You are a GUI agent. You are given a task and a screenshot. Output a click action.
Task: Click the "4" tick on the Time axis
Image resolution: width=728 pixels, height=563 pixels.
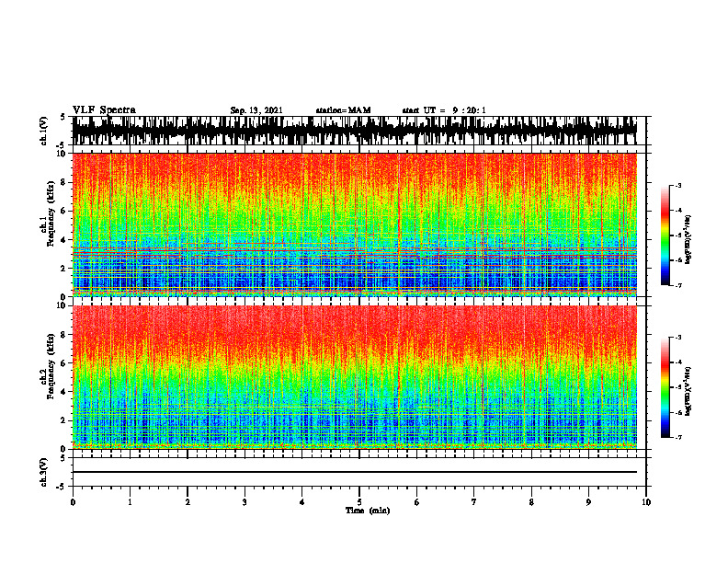coord(302,502)
